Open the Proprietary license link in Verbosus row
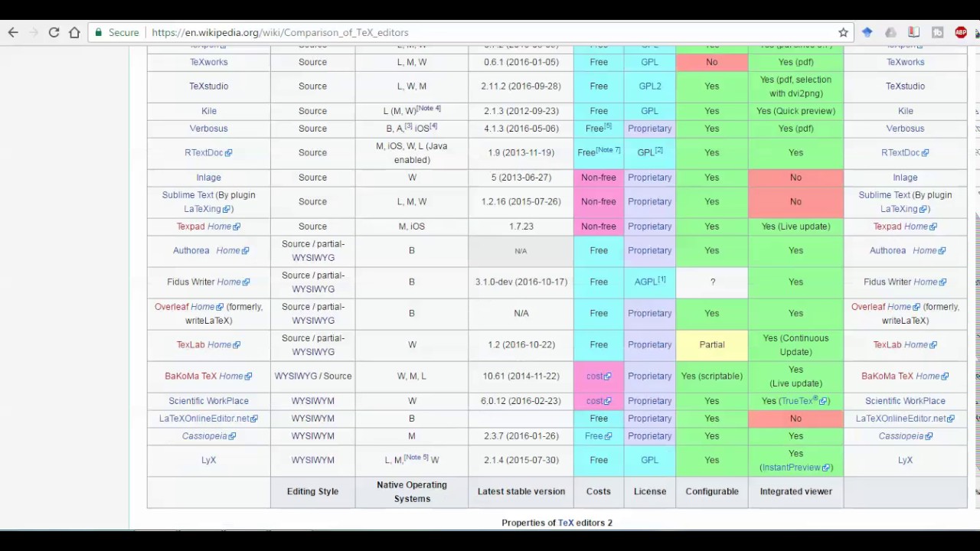The height and width of the screenshot is (551, 980). [x=649, y=129]
